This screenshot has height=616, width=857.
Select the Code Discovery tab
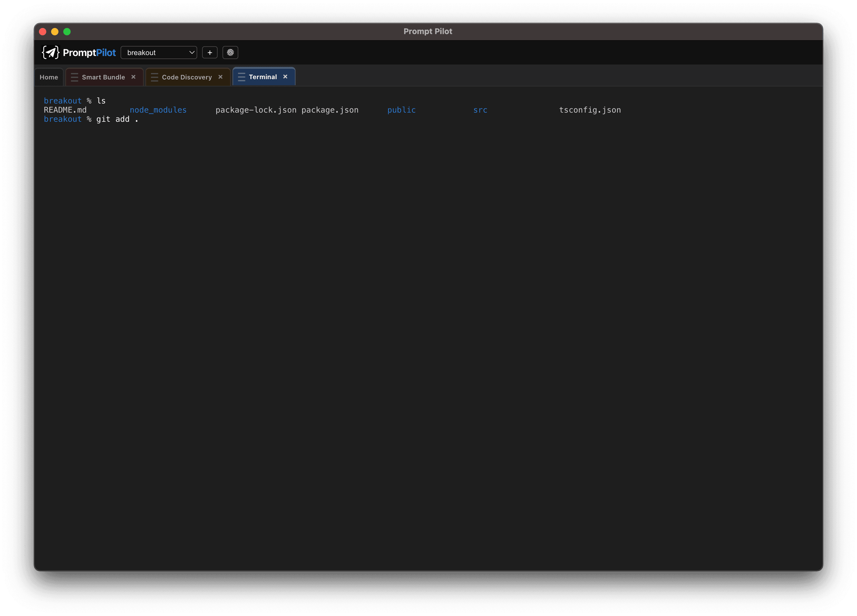187,77
